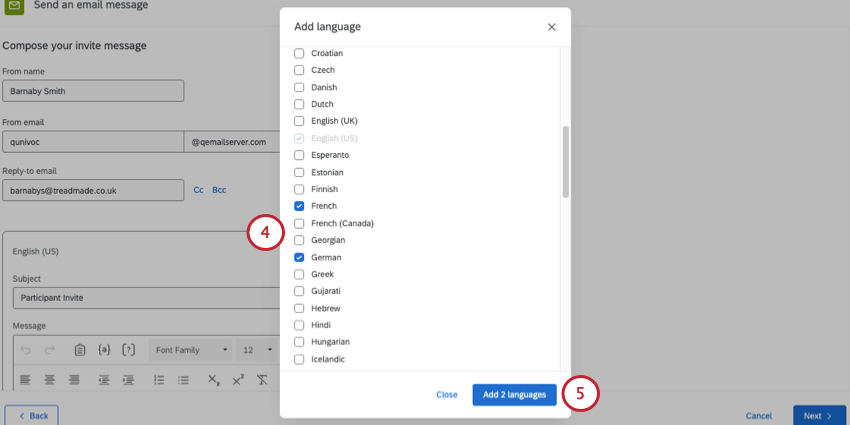Uncheck the German language checkbox
This screenshot has height=425, width=850.
click(299, 257)
